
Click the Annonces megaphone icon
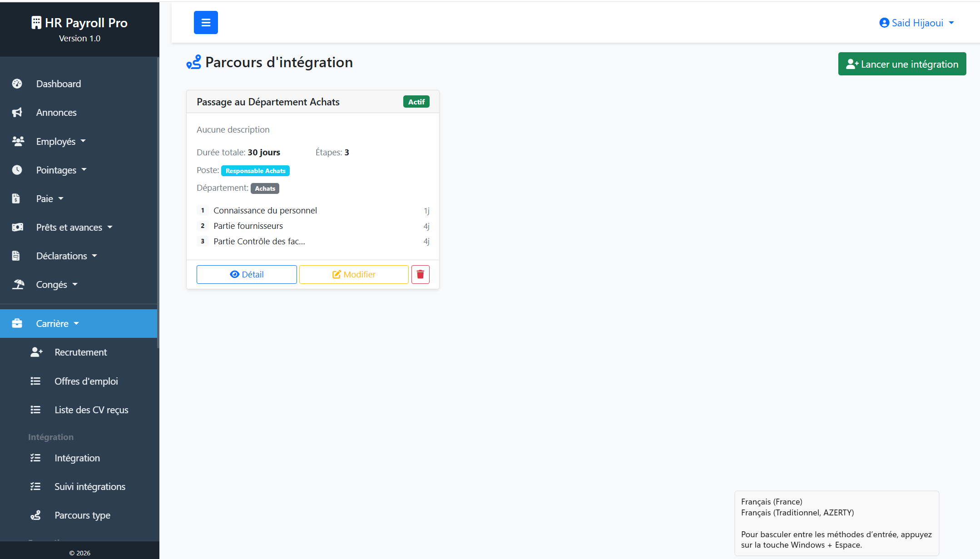pyautogui.click(x=17, y=112)
